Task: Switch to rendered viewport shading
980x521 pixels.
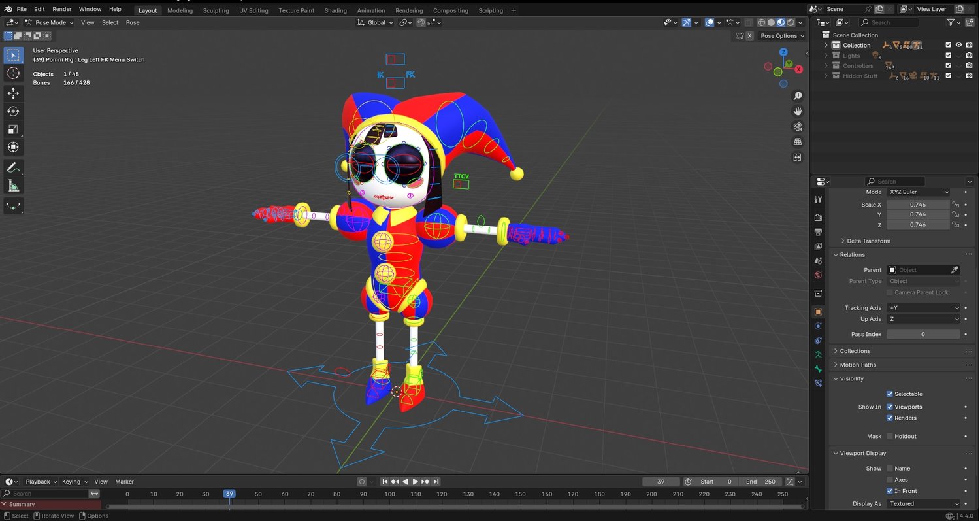Action: pos(791,22)
